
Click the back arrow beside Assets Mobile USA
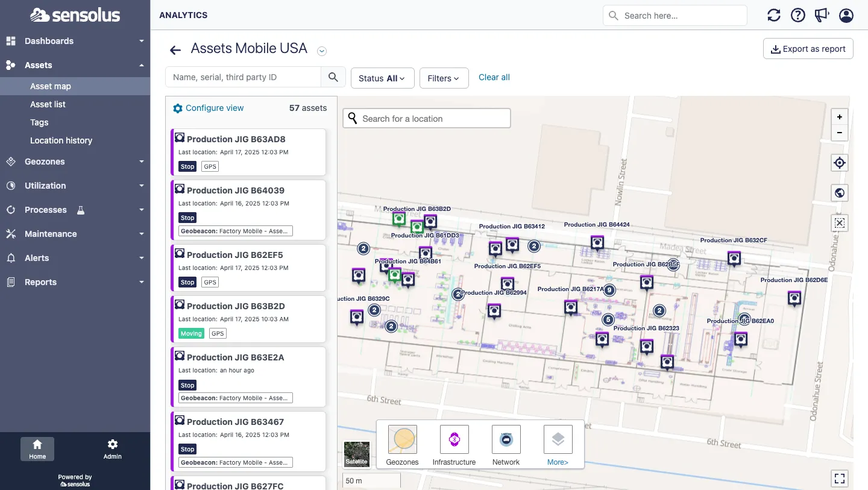click(x=175, y=50)
